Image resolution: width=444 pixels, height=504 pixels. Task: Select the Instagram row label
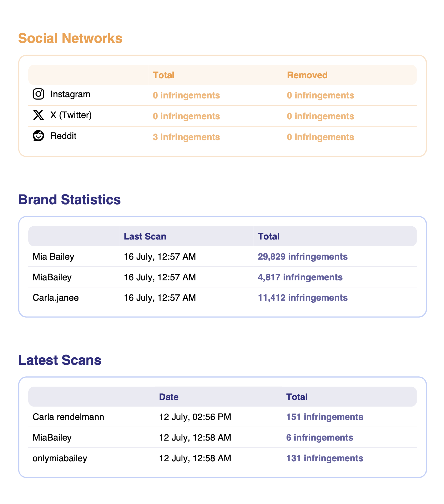[70, 94]
